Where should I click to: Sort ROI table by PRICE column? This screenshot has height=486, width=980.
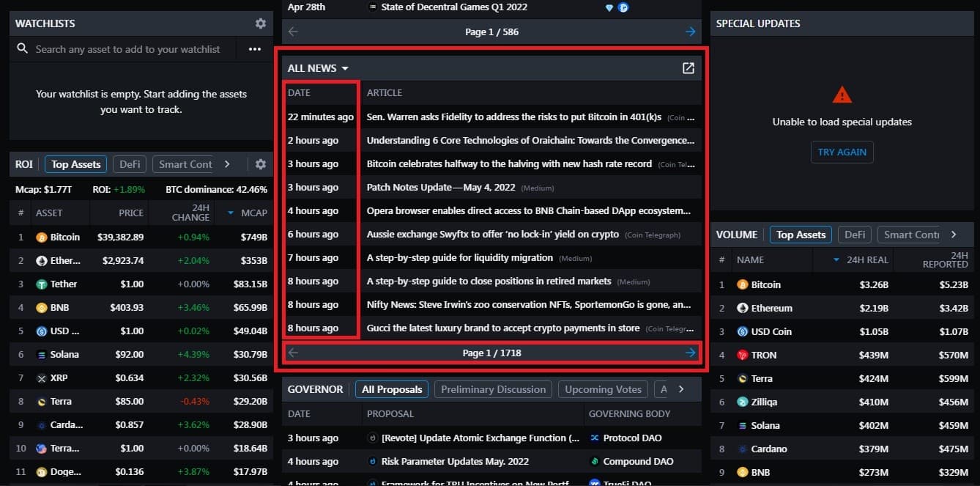(131, 213)
